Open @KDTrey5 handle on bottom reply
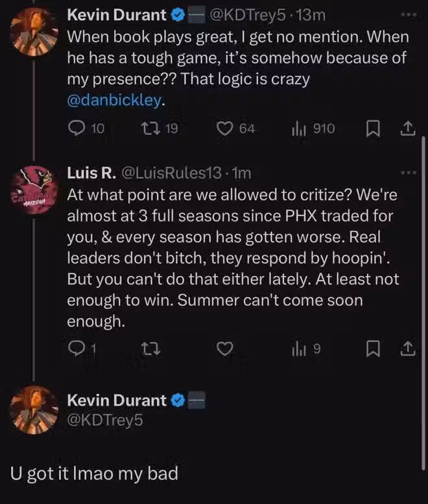This screenshot has height=504, width=428. coord(106,420)
